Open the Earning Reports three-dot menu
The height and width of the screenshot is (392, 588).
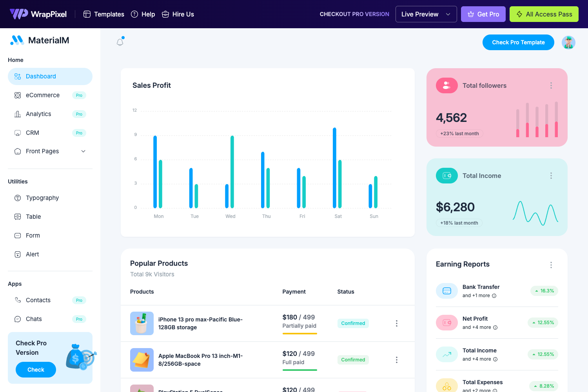[551, 265]
